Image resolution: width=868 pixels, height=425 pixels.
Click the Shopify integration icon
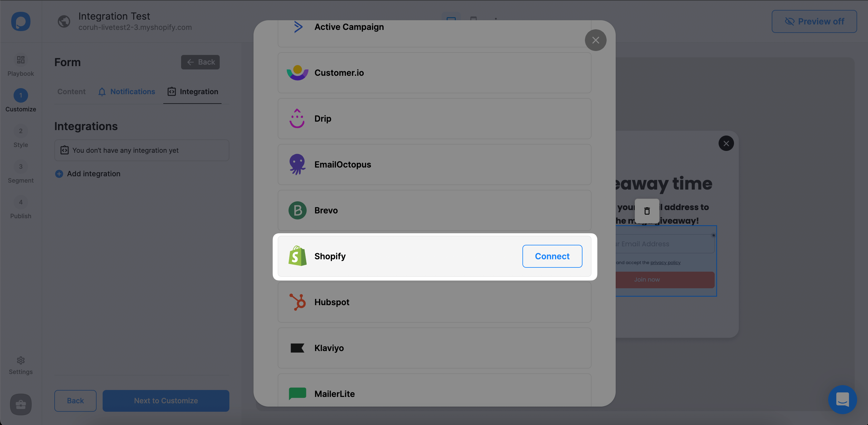[298, 256]
